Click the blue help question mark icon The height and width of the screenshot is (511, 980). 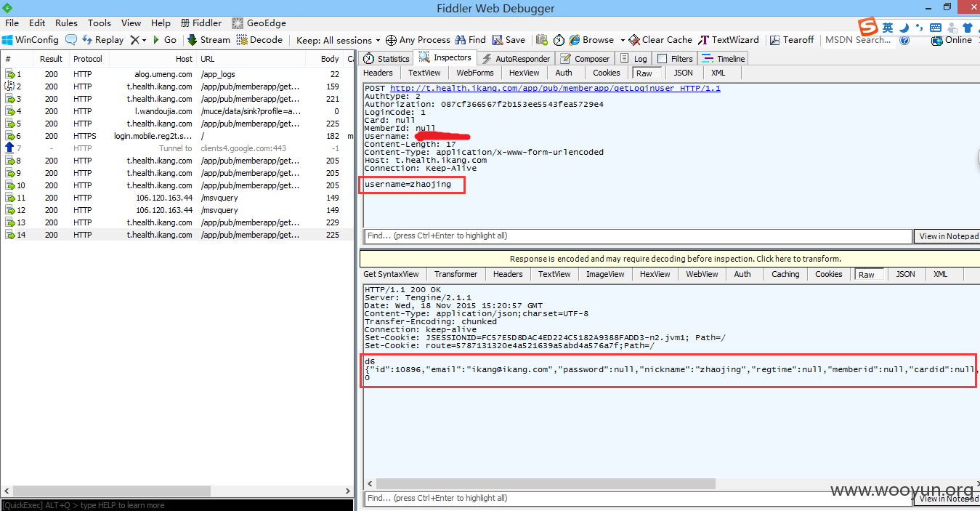904,40
